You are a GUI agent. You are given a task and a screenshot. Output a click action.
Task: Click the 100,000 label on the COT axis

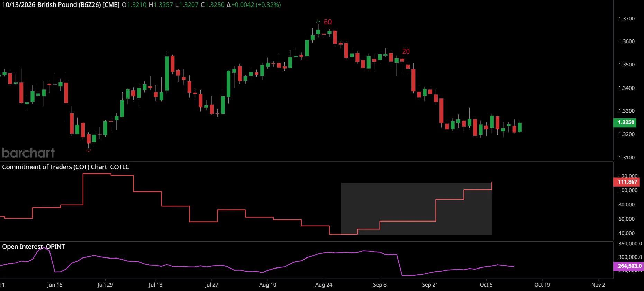(x=628, y=190)
